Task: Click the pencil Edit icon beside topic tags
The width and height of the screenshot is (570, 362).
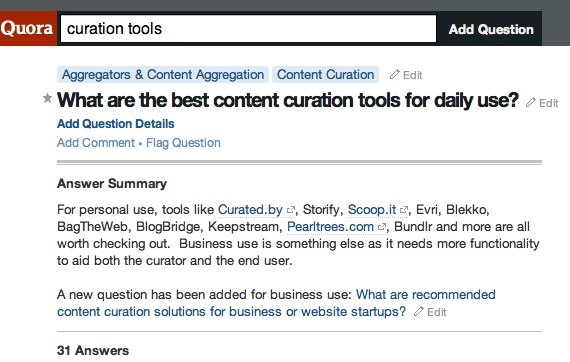Action: coord(394,75)
